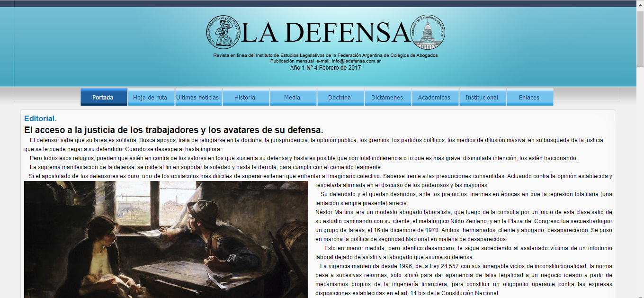Image resolution: width=644 pixels, height=298 pixels.
Task: Open the Doctrina section
Action: coord(340,97)
